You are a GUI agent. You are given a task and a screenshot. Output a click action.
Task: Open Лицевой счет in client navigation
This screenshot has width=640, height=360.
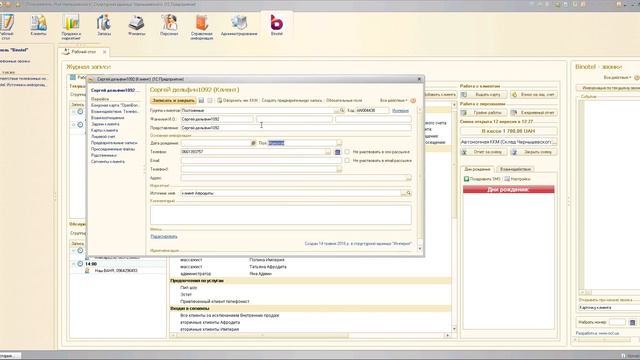click(103, 137)
